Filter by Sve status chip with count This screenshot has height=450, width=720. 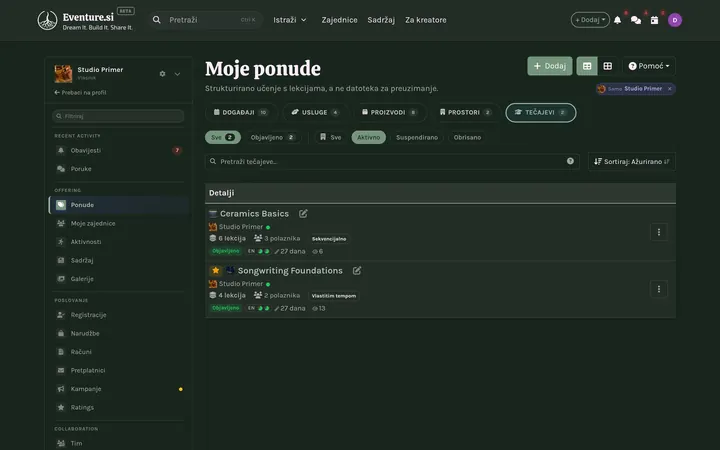[223, 137]
